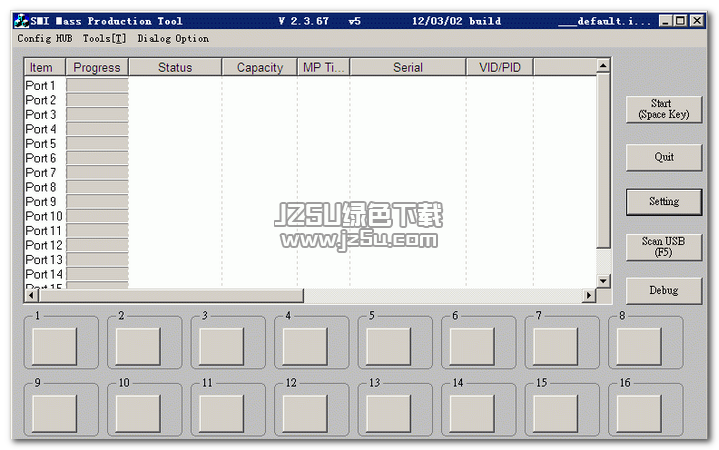Click the vertical scrollbar down arrow
Viewport: 719px width, 450px height.
[x=603, y=281]
